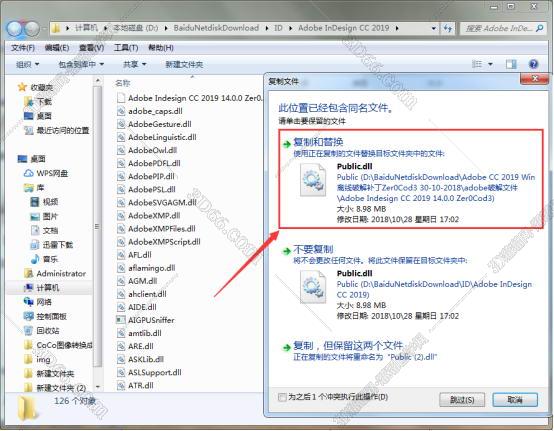Open 迅雷下载 in the sidebar
The height and width of the screenshot is (431, 554).
[x=52, y=245]
